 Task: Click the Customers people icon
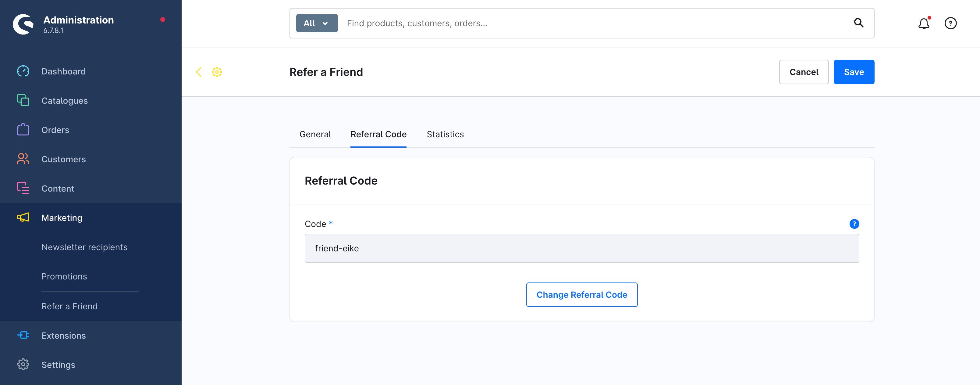(23, 159)
